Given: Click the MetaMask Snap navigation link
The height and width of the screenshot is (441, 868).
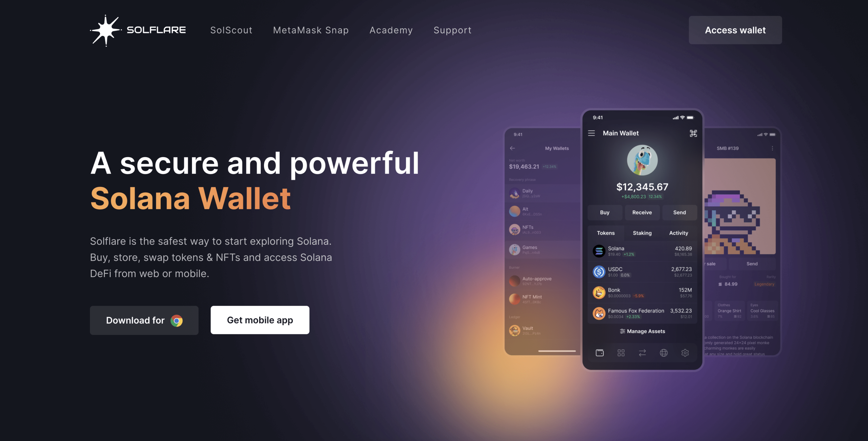Looking at the screenshot, I should [311, 29].
